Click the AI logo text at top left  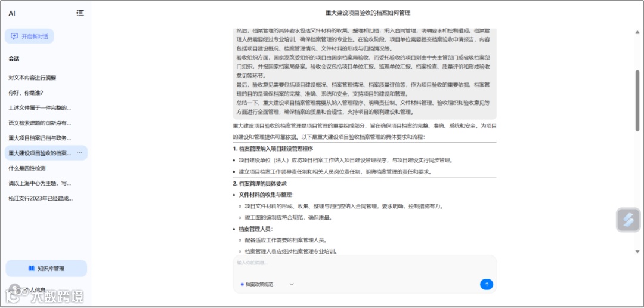click(x=12, y=13)
